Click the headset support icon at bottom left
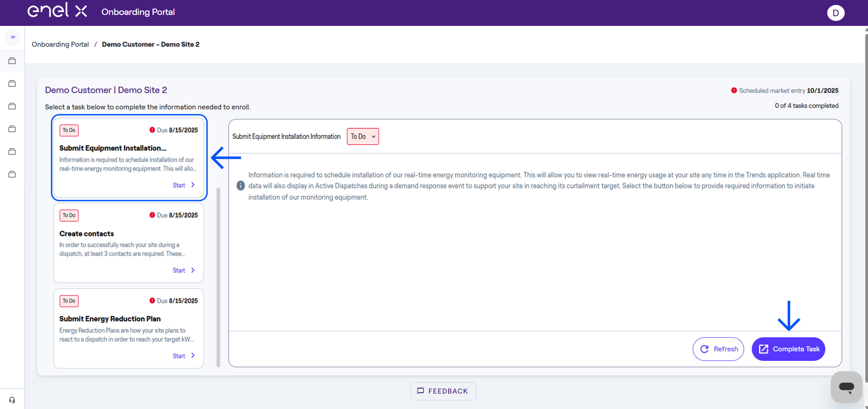This screenshot has width=868, height=409. click(x=12, y=400)
